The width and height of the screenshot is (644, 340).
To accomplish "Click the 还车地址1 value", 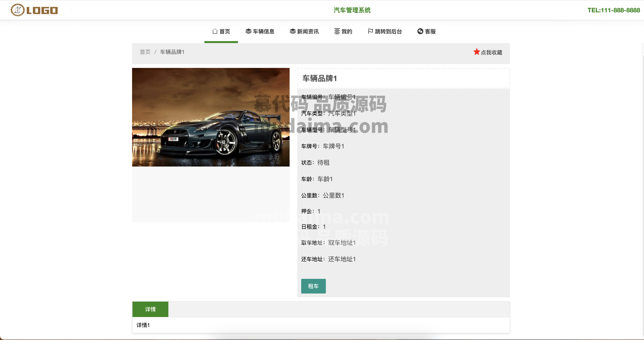I will pos(342,259).
